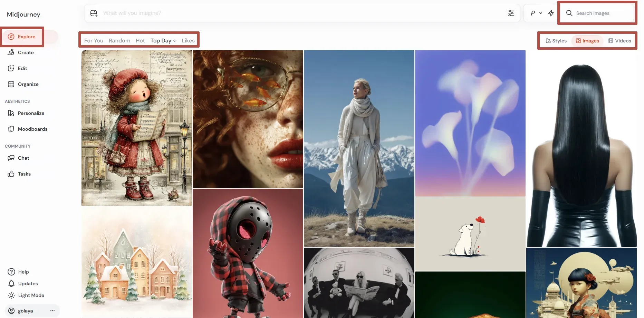The image size is (644, 318).
Task: Go to Organize in the sidebar
Action: pyautogui.click(x=28, y=84)
